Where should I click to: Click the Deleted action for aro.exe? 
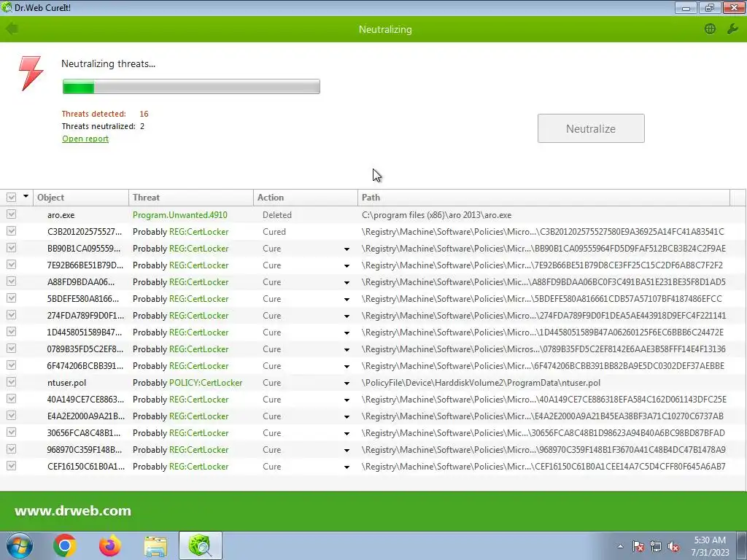pos(276,215)
